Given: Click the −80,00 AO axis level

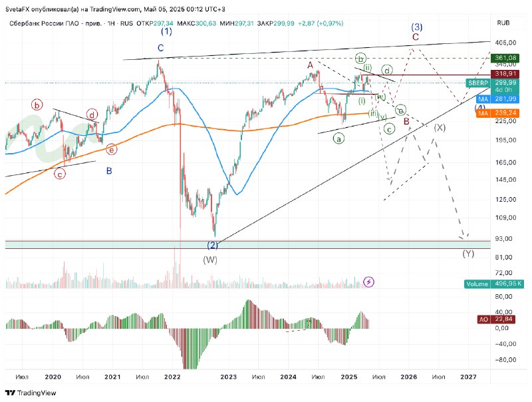Looking at the screenshot, I should [505, 360].
